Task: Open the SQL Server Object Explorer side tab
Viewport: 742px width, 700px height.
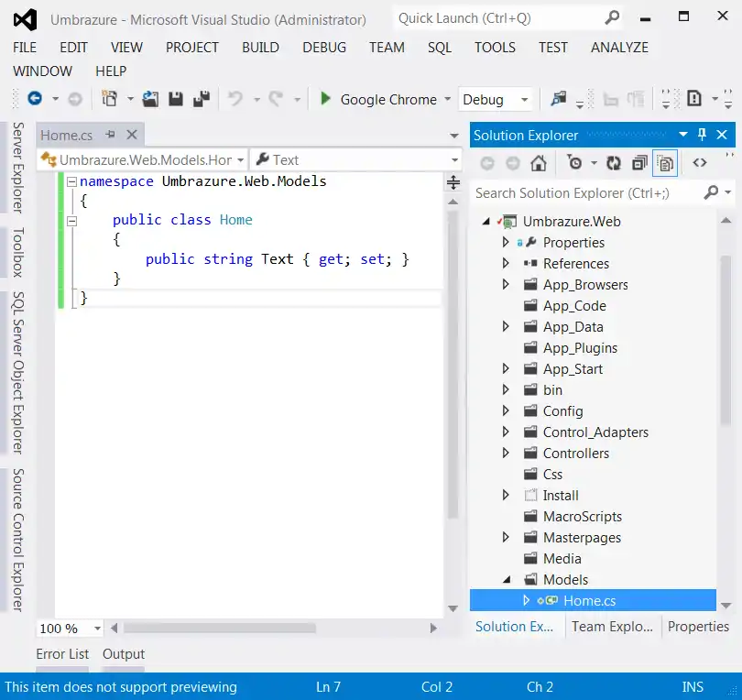Action: click(x=18, y=373)
